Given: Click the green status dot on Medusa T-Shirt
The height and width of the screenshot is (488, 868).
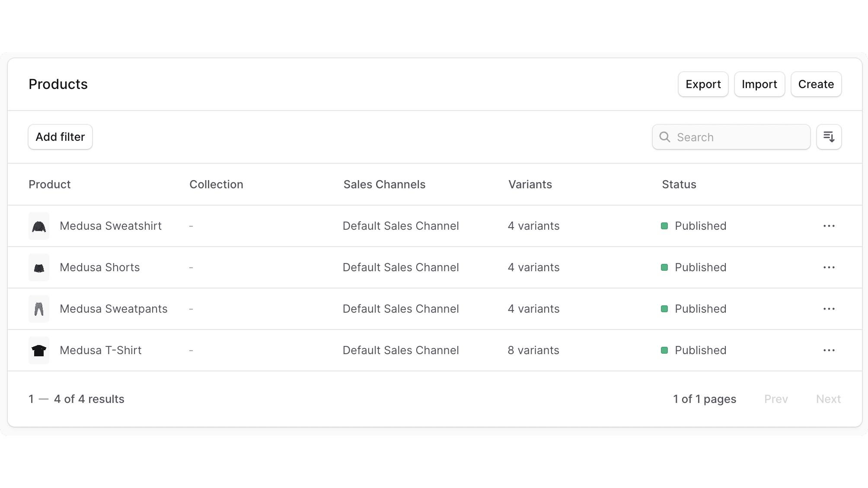Looking at the screenshot, I should (664, 350).
